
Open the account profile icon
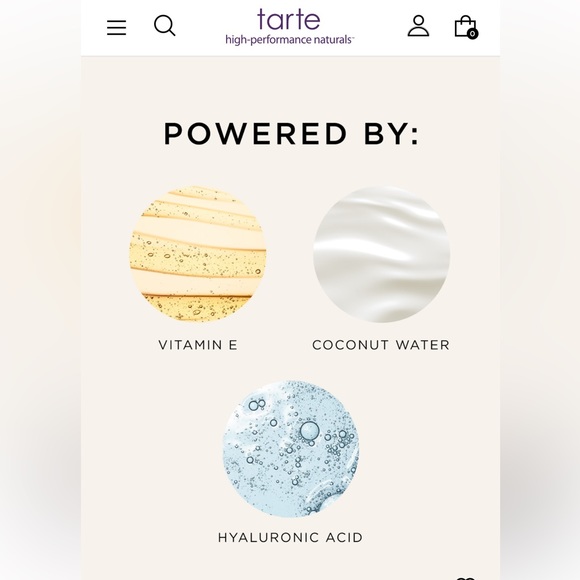click(x=418, y=26)
